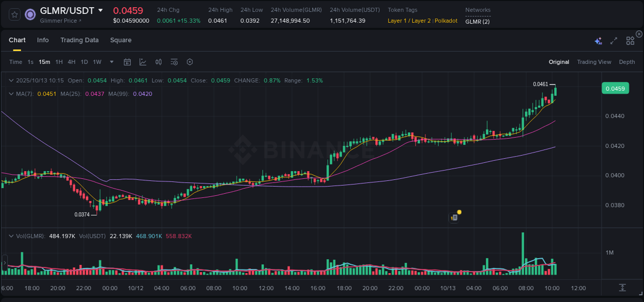644x302 pixels.
Task: Open the date range calendar picker
Action: pyautogui.click(x=127, y=61)
